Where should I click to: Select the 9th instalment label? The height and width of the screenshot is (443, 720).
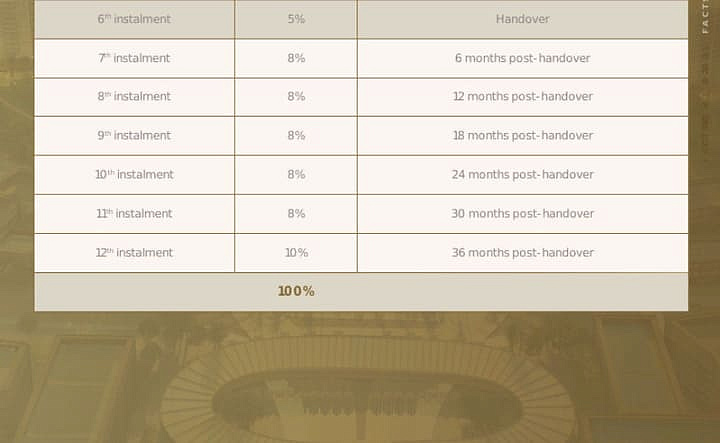point(134,135)
